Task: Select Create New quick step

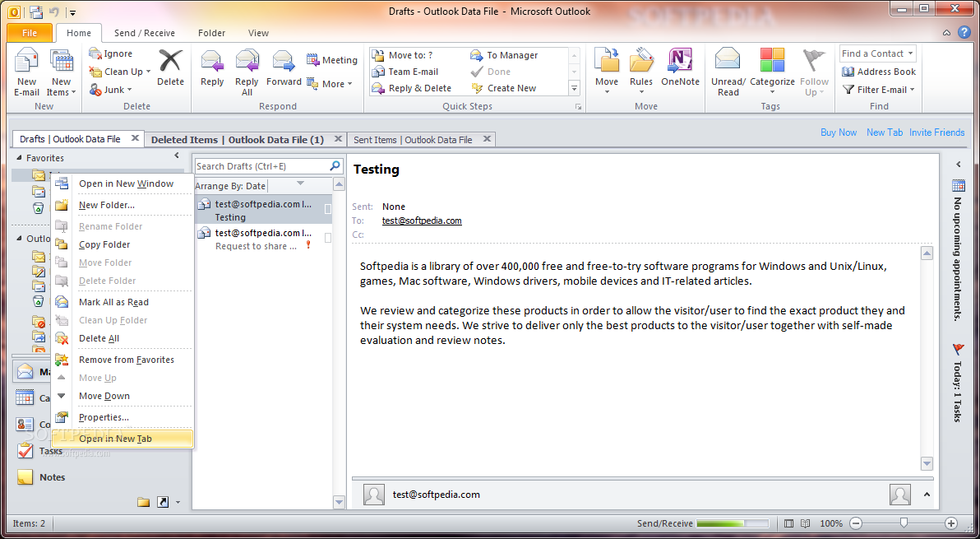Action: tap(504, 88)
